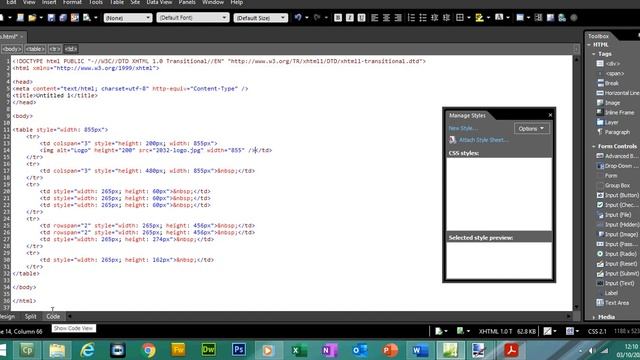Click the CSS 2.1 status bar entry

(x=597, y=331)
